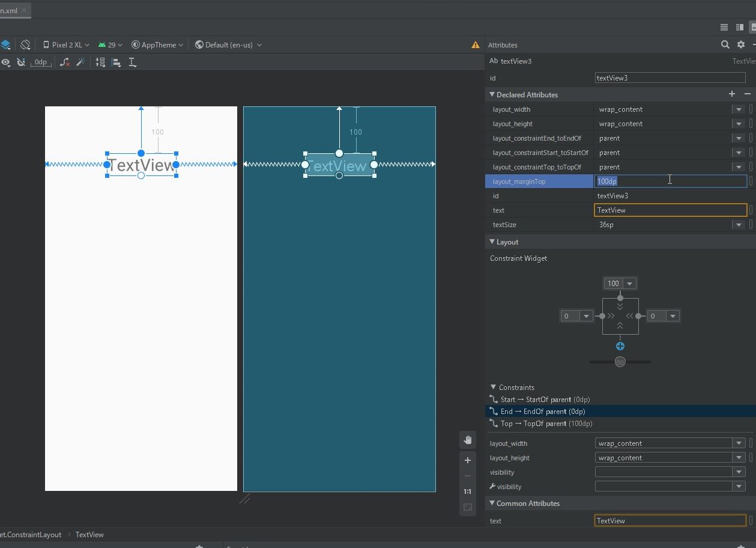This screenshot has height=548, width=756.
Task: Adjust the horizontal bias slider to 50
Action: click(620, 362)
